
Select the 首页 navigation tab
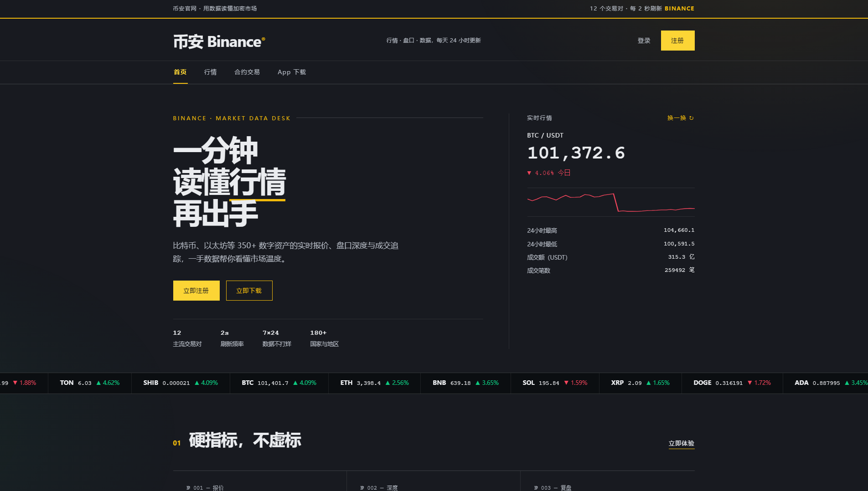[x=180, y=72]
